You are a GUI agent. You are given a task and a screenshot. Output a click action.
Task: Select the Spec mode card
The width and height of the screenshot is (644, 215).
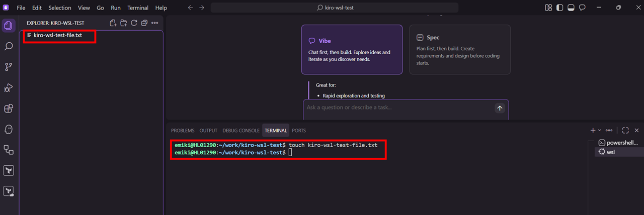click(460, 50)
